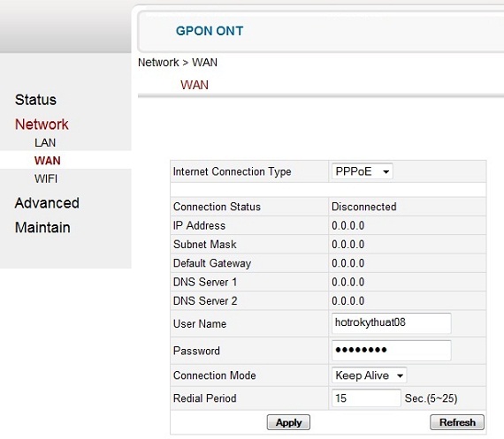Click the PPPoE dropdown arrow
The height and width of the screenshot is (439, 504).
(386, 172)
